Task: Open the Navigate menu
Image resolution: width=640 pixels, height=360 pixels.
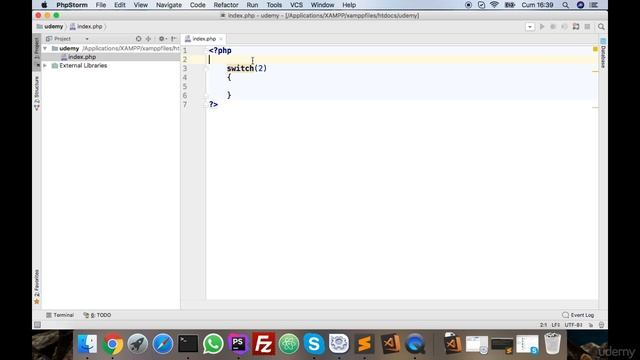Action: (x=169, y=5)
